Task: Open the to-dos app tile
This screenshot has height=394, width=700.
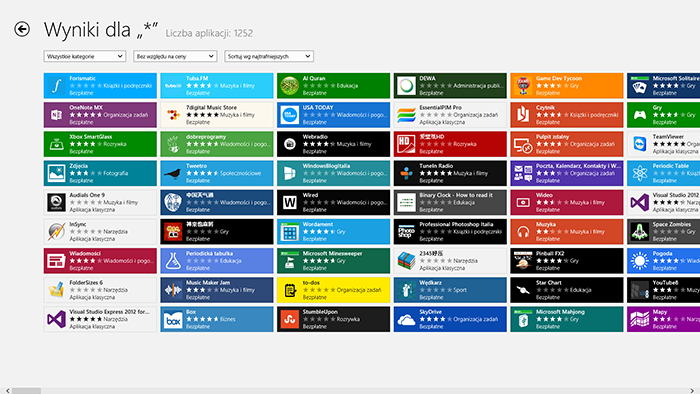Action: pos(333,290)
